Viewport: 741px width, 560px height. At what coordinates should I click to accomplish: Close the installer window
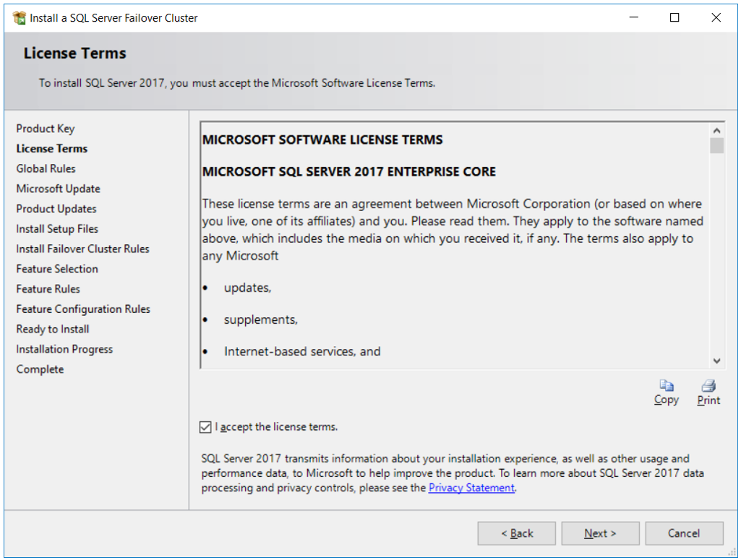pyautogui.click(x=716, y=18)
